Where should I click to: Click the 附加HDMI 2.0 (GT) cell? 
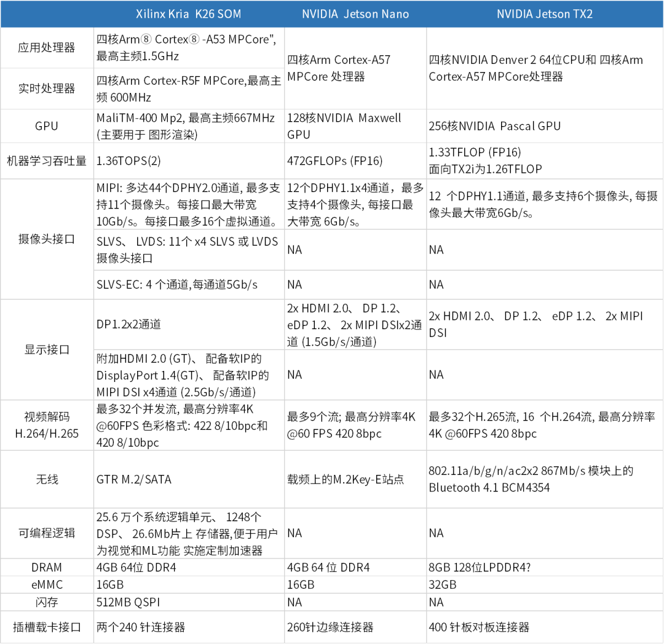point(189,375)
